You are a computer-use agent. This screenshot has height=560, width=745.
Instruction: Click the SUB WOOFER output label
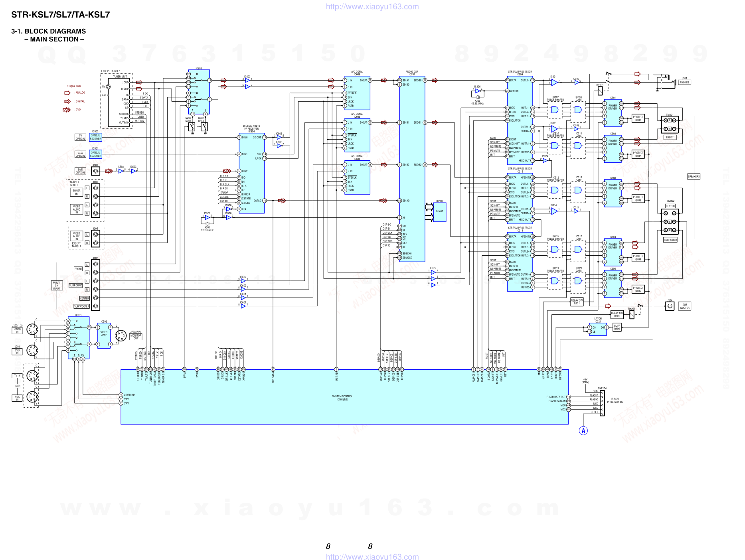click(x=684, y=306)
